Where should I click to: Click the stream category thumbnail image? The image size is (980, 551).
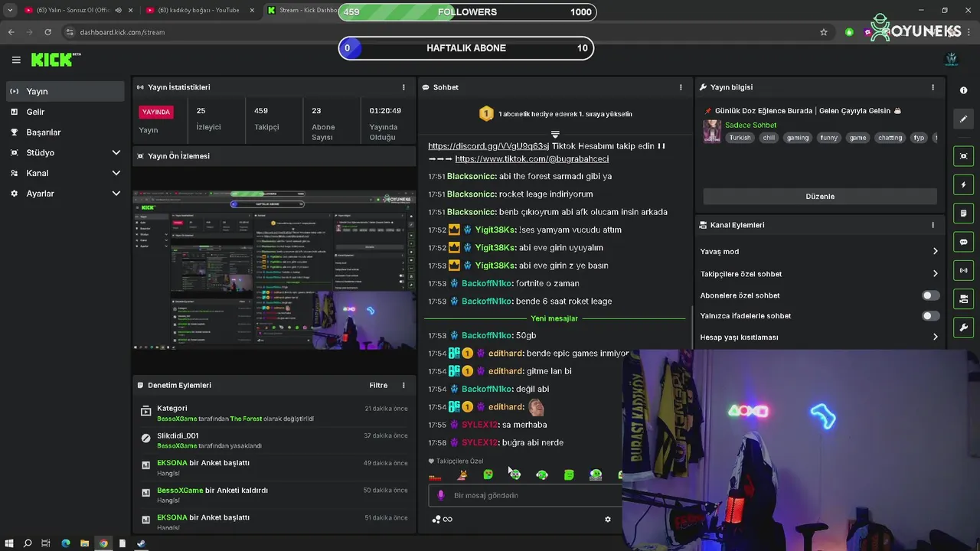[712, 131]
